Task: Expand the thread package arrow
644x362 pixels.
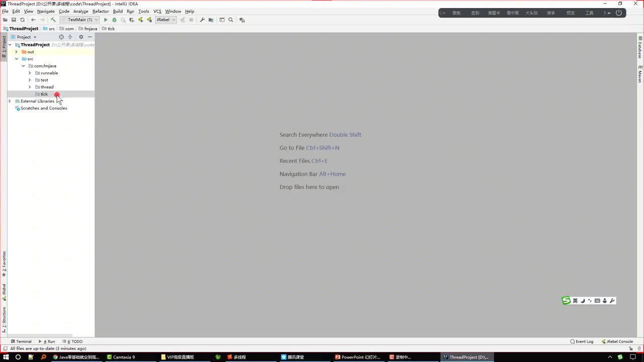Action: (x=30, y=87)
